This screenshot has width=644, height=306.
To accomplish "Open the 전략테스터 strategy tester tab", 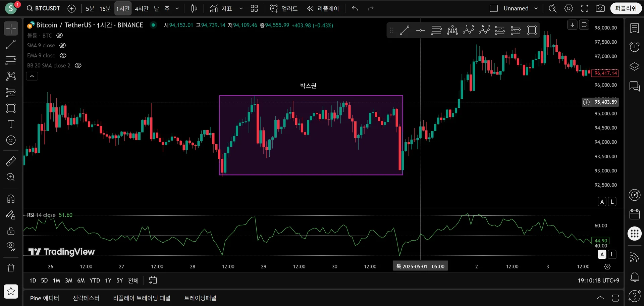I will (x=86, y=298).
